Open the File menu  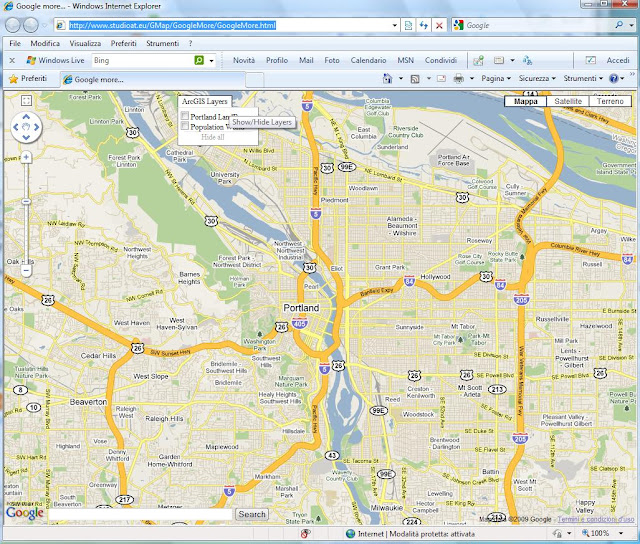point(15,43)
